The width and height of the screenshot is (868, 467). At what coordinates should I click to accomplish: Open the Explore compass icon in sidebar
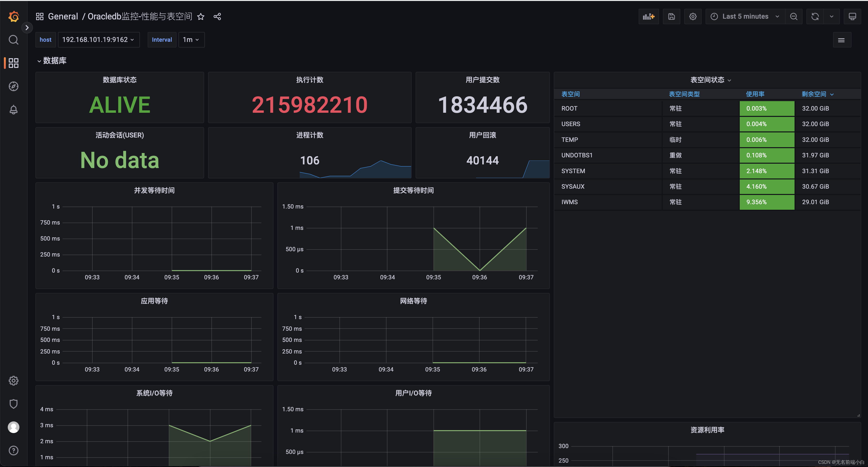[14, 86]
